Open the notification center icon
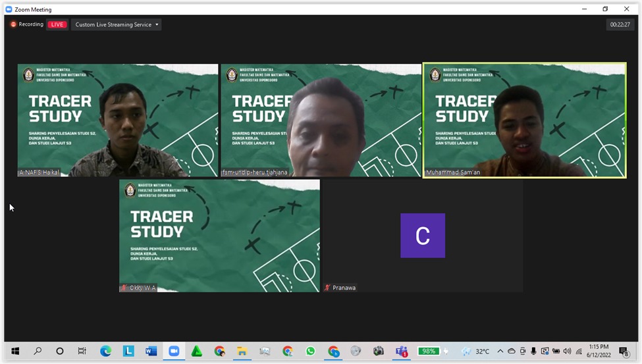This screenshot has height=364, width=642. (x=624, y=352)
